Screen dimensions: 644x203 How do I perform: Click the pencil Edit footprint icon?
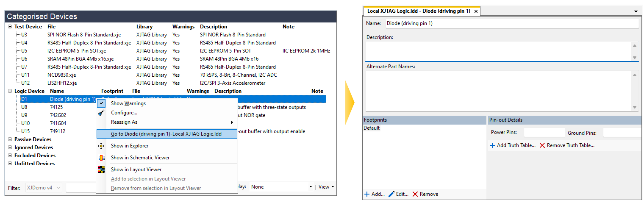391,194
